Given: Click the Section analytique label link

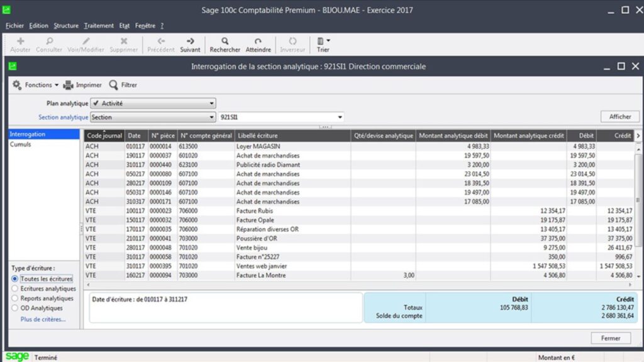Looking at the screenshot, I should [x=64, y=117].
